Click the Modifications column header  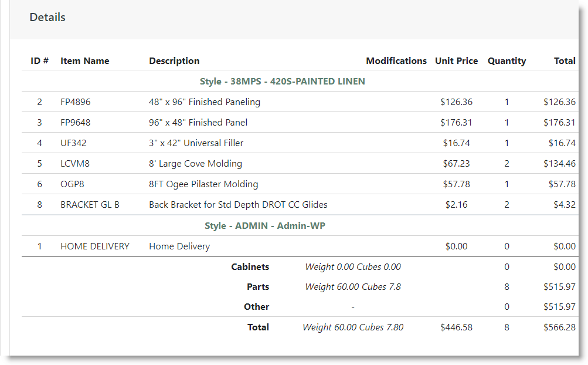[x=396, y=61]
